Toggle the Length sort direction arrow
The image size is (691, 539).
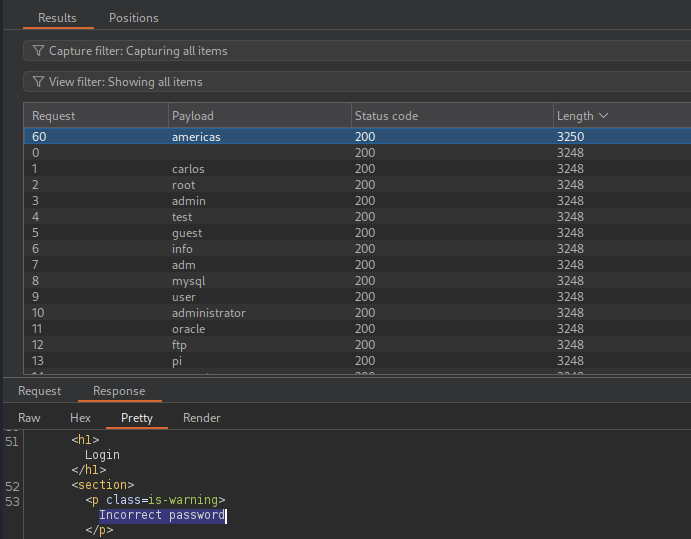click(604, 115)
